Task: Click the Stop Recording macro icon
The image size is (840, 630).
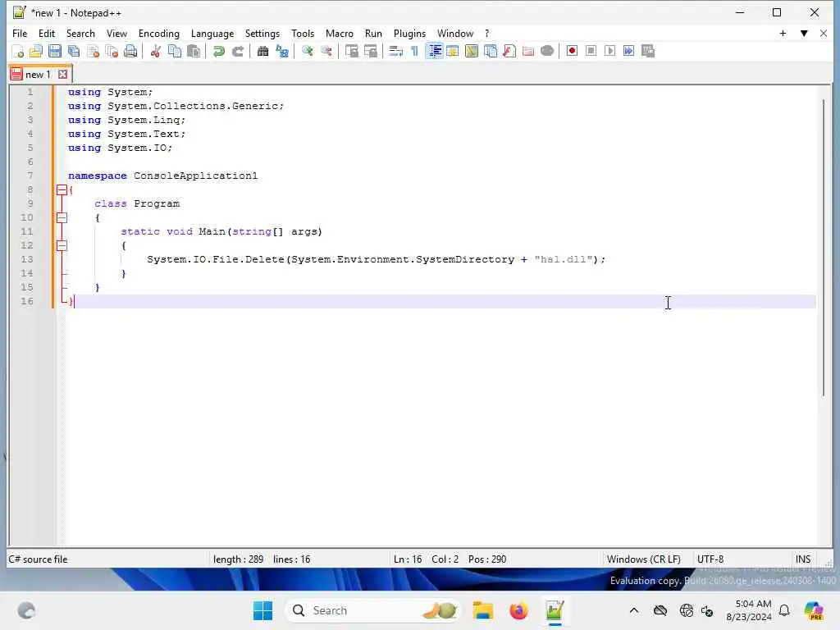Action: coord(591,52)
